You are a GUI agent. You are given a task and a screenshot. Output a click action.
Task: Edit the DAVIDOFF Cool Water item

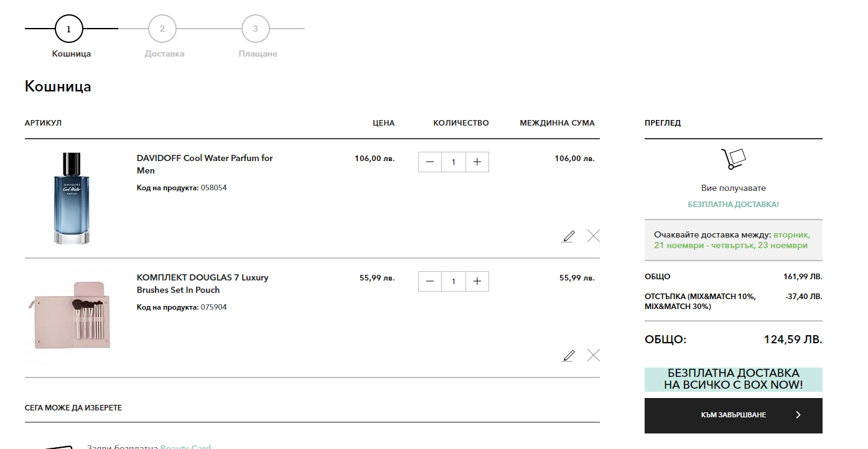tap(568, 236)
